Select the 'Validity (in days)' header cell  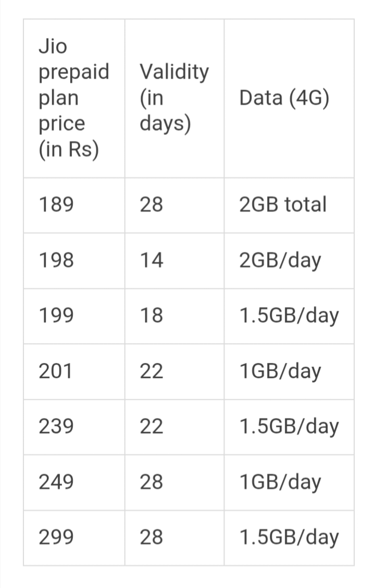[174, 98]
